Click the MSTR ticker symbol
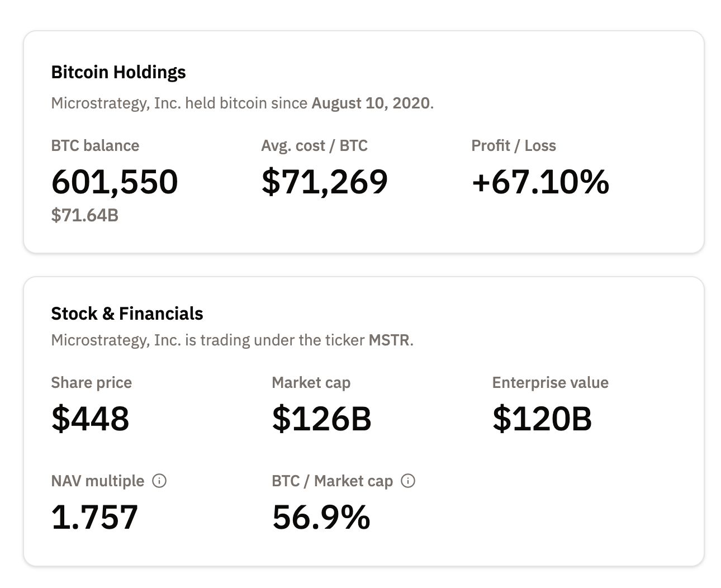Image resolution: width=721 pixels, height=588 pixels. coord(389,340)
